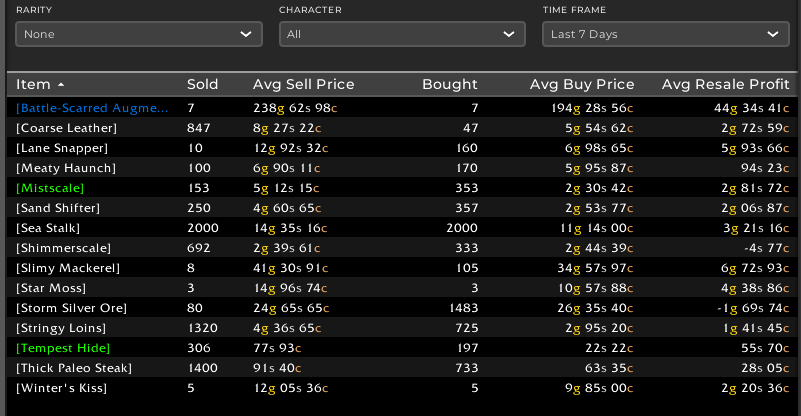The width and height of the screenshot is (801, 416).
Task: Select the Battle-Scarred Augment item row
Action: tap(93, 108)
